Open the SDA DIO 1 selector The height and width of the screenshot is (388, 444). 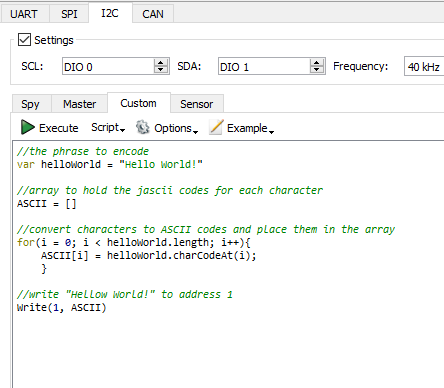(272, 66)
